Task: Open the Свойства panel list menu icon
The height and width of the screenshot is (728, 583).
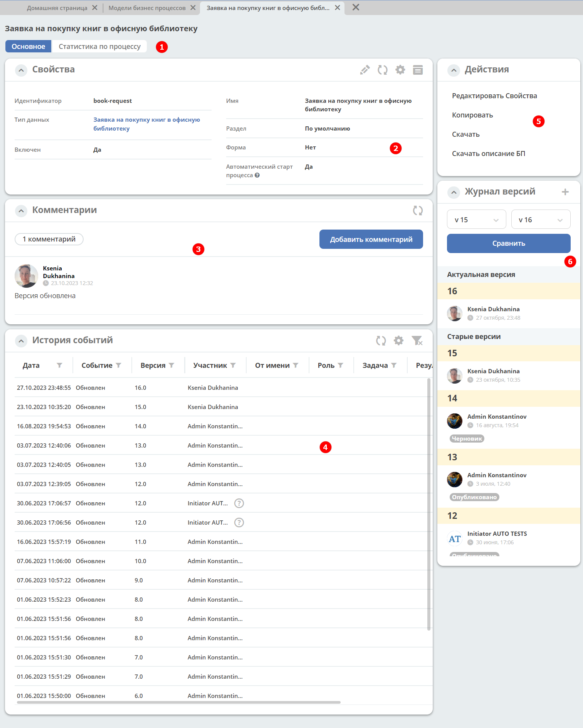Action: [418, 70]
